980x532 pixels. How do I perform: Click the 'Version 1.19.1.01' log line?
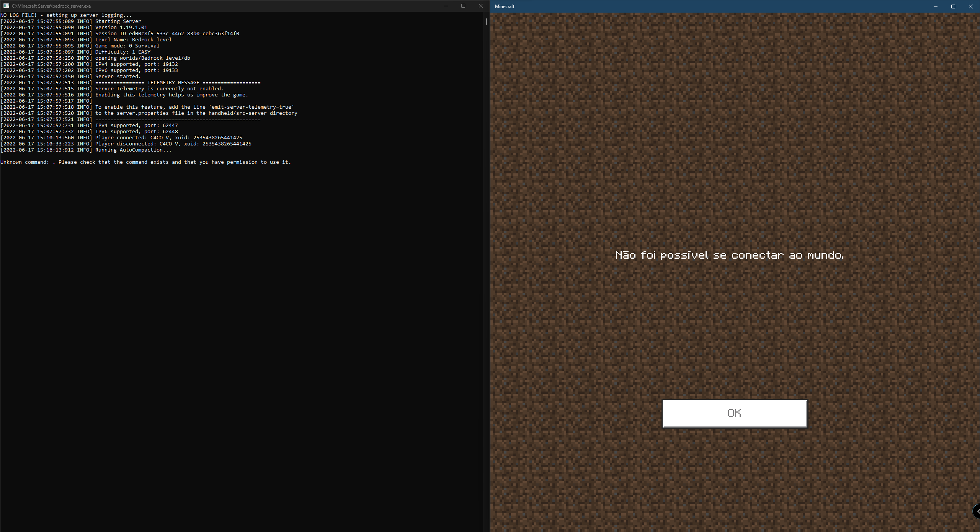121,28
